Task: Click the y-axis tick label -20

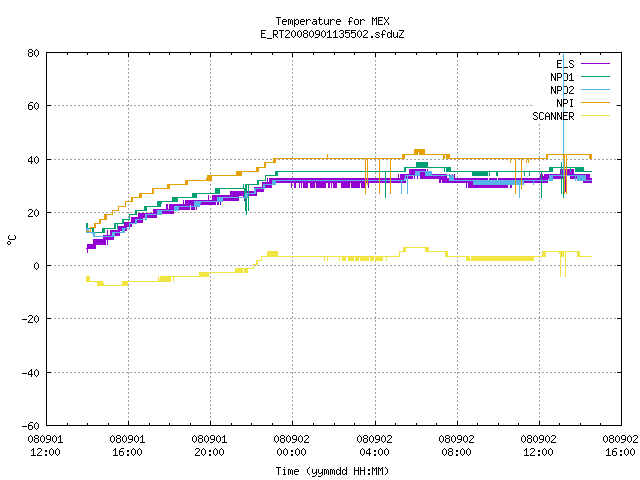Action: click(31, 319)
